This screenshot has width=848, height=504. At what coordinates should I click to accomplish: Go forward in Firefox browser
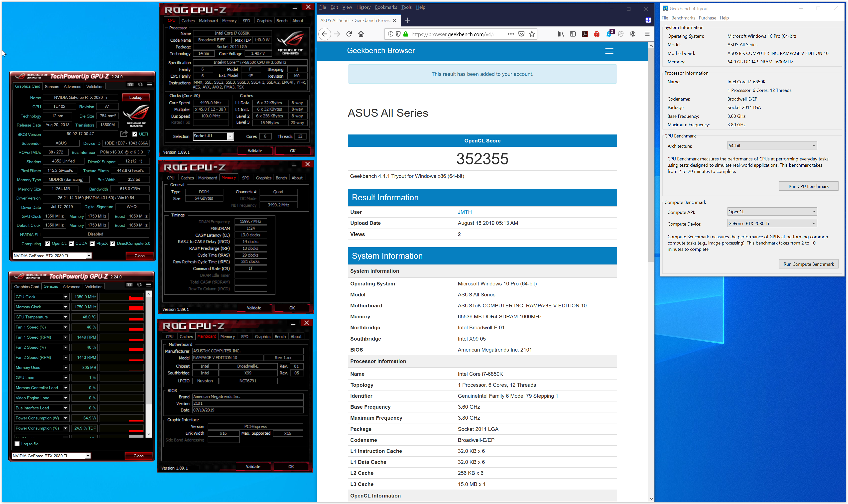[x=337, y=34]
